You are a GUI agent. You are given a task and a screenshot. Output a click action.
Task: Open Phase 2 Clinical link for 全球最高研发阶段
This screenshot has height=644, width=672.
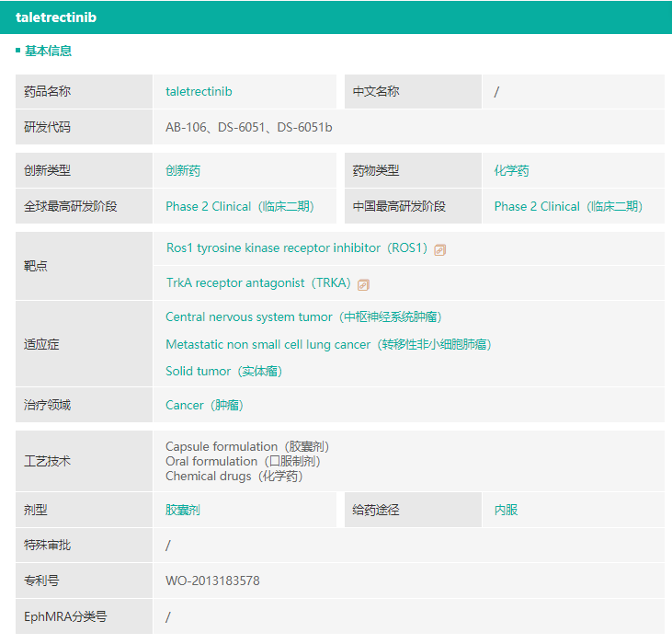click(x=239, y=206)
